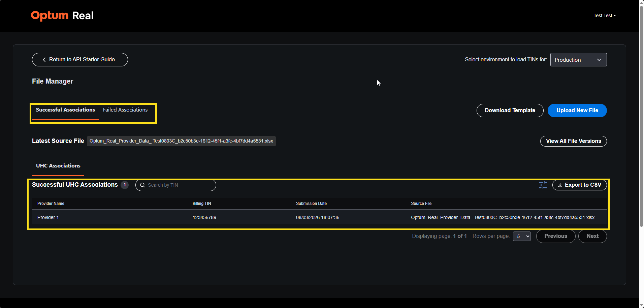The image size is (644, 308).
Task: Go to Next page
Action: [592, 236]
